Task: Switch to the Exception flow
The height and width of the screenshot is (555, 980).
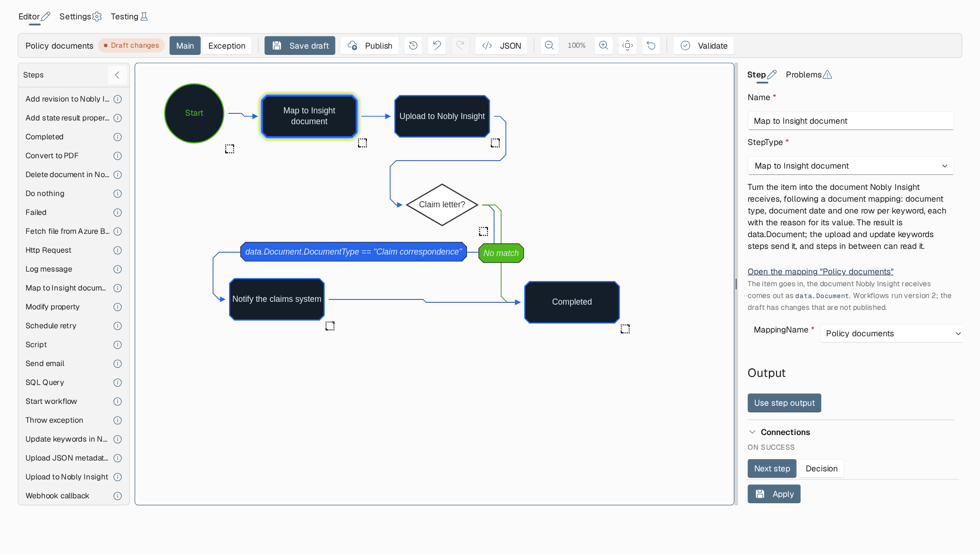Action: (227, 45)
